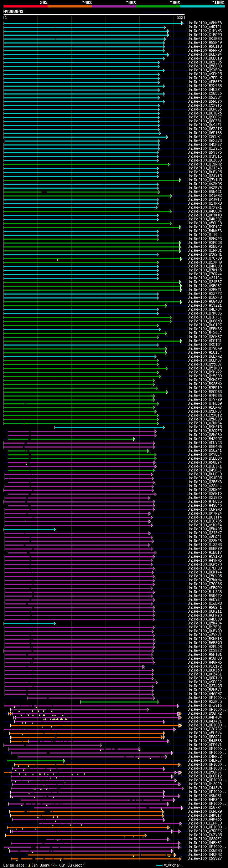Select the UniRef100_C8RYN8 label
Screen dimensions: 228x868
tap(204, 510)
